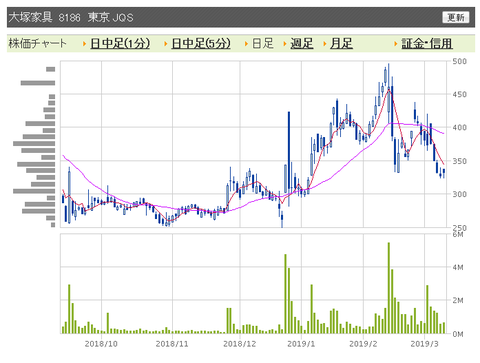Viewport: 480px width, 363px height.
Task: Click the 2018/12 date axis label
Action: click(x=240, y=344)
